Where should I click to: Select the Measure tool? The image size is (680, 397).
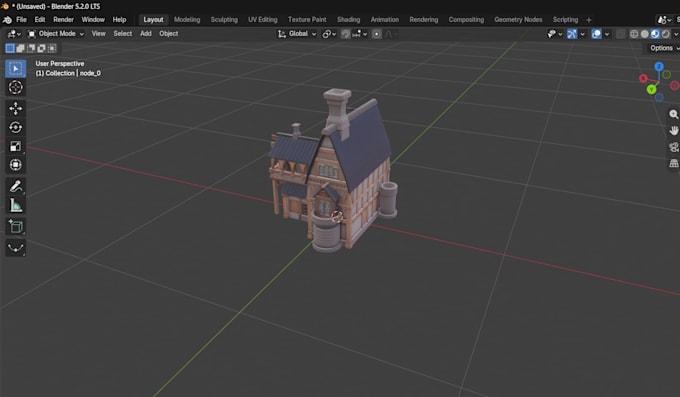[x=16, y=205]
